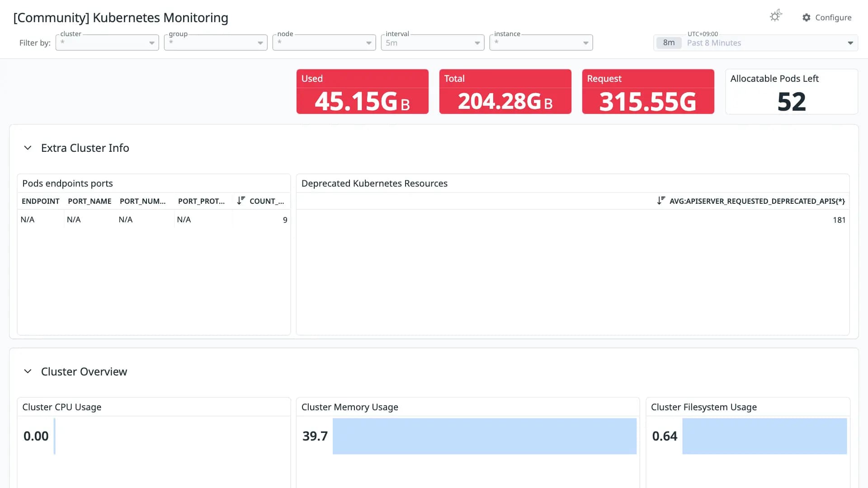Select the Total 204.28GB memory card
Image resolution: width=868 pixels, height=488 pixels.
(x=505, y=91)
